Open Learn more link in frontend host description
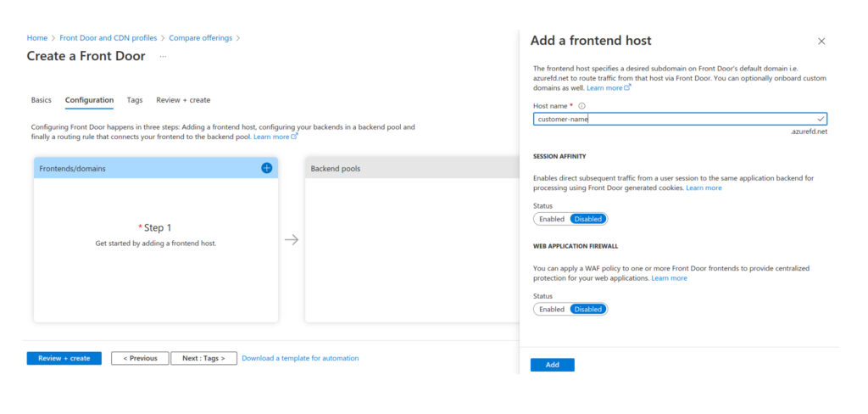This screenshot has width=868, height=414. tap(609, 88)
